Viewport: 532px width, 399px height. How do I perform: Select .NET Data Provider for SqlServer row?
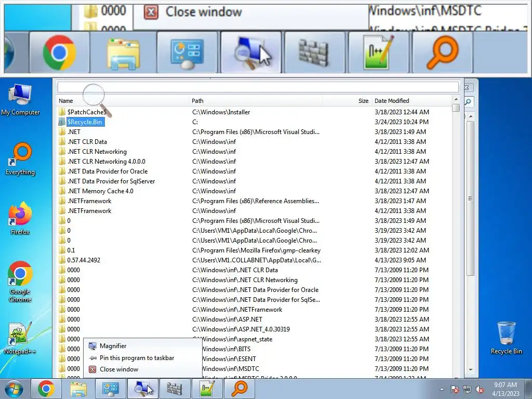point(255,181)
